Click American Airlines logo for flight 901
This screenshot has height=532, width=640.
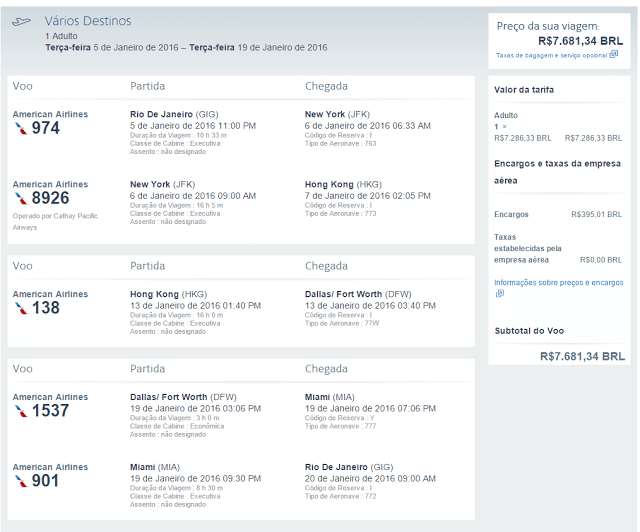tap(21, 481)
